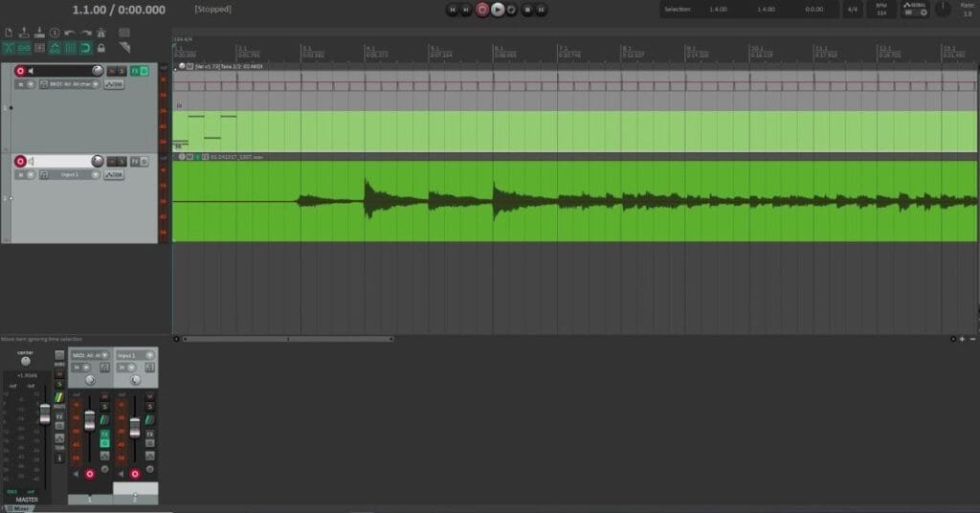The image size is (980, 513).
Task: Toggle item grouping toolbar icon
Action: click(24, 48)
